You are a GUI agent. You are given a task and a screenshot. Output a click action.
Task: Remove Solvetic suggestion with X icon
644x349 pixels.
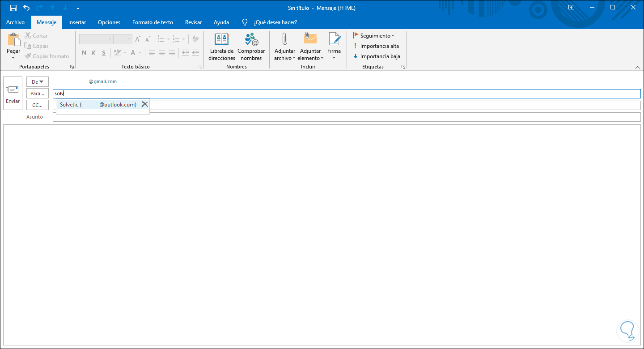[x=144, y=104]
